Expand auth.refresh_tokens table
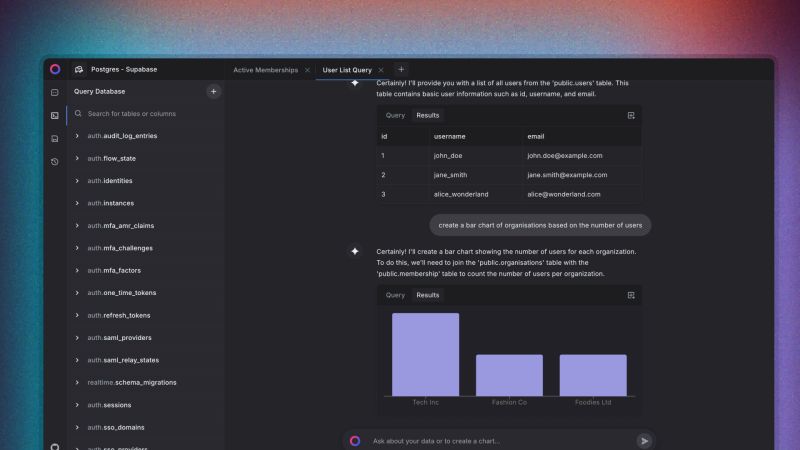This screenshot has height=450, width=800. tap(77, 315)
